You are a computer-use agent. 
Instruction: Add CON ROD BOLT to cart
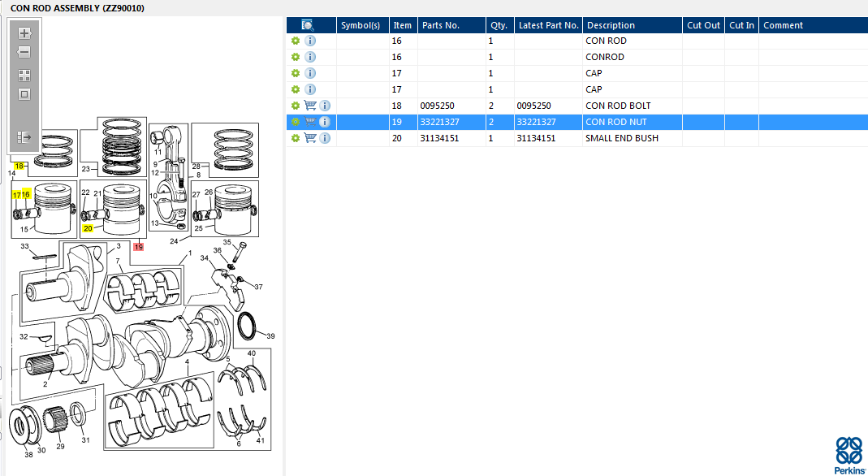tap(310, 106)
